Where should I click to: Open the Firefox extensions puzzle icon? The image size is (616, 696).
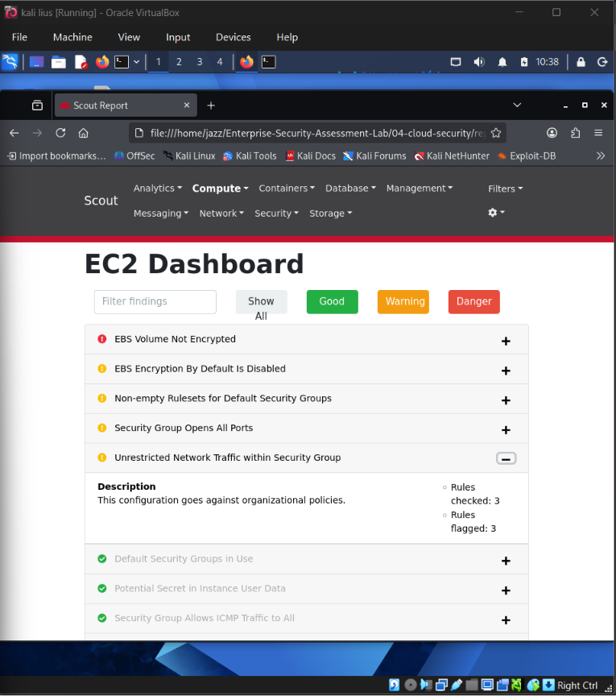[x=575, y=133]
